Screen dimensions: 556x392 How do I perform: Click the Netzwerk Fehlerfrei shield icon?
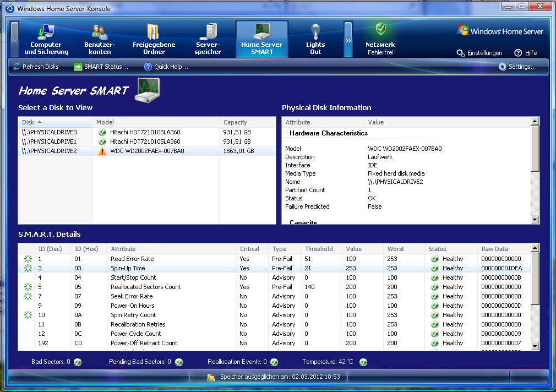(380, 29)
